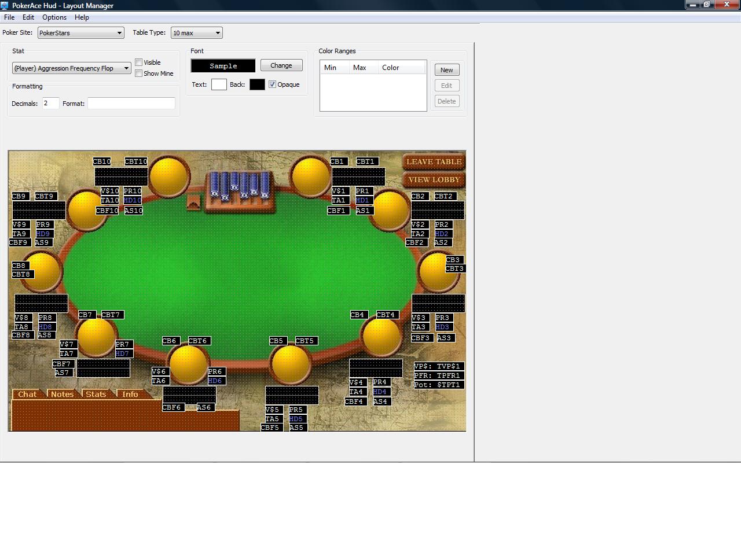Select the chip rack tray on the table
This screenshot has height=560, width=741.
coord(239,192)
